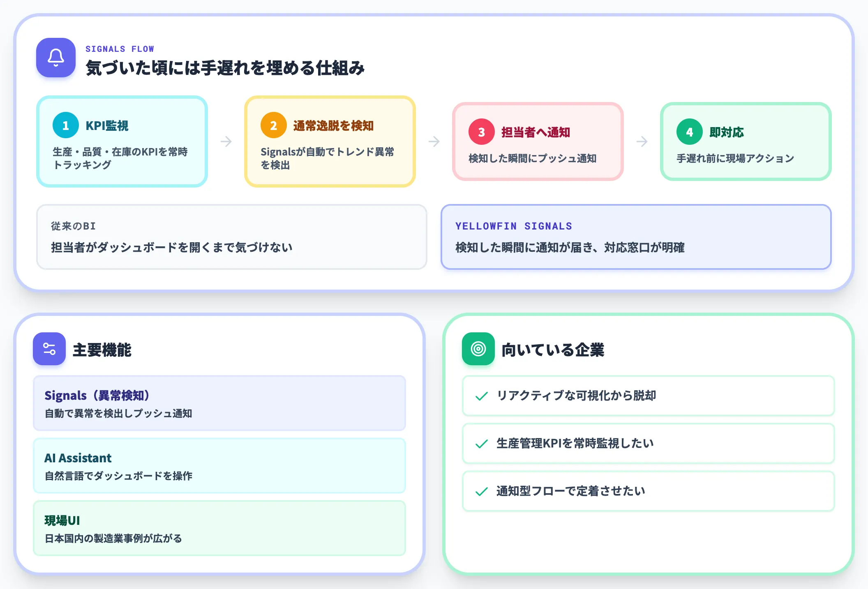Click the arrow between 担当者へ通知 and 即対応
This screenshot has height=589, width=868.
(642, 141)
